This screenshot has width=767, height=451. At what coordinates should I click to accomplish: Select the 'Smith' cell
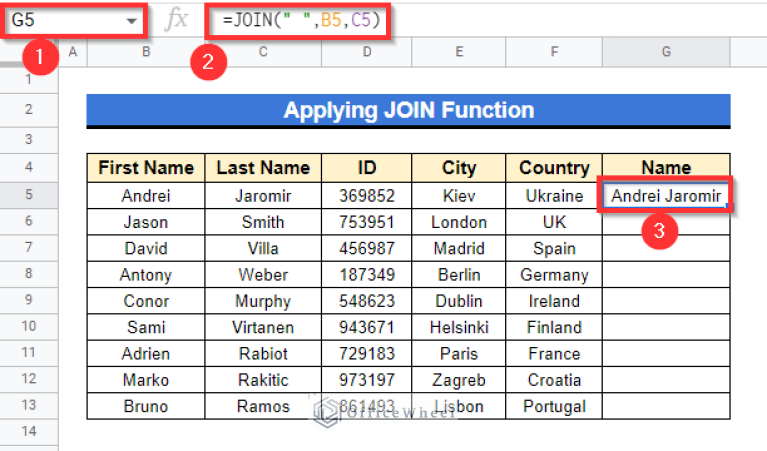[x=263, y=222]
